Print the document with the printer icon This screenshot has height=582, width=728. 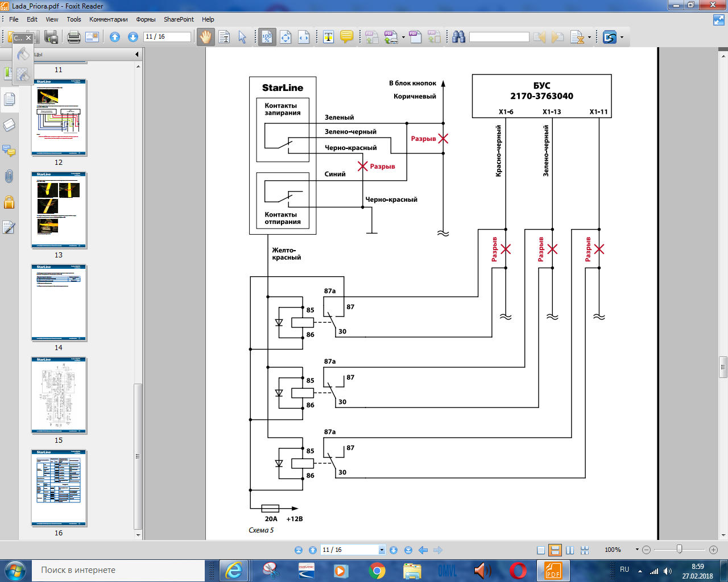[73, 37]
